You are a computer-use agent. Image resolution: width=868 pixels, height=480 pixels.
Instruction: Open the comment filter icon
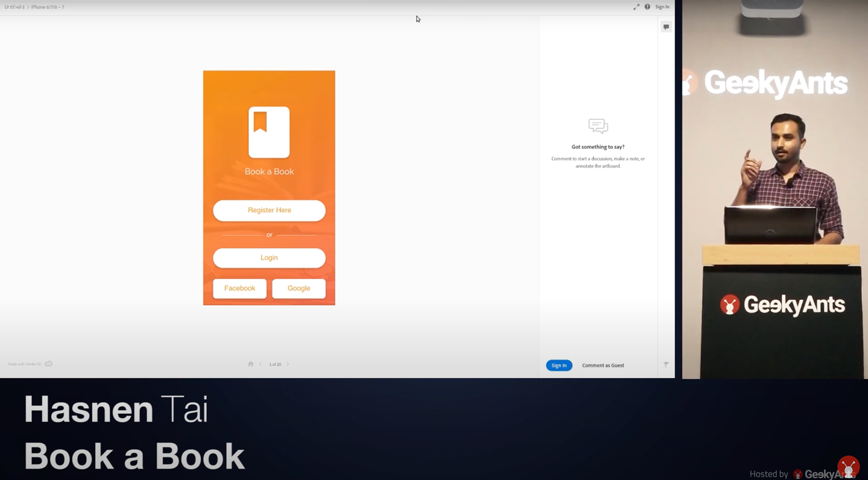(x=666, y=365)
